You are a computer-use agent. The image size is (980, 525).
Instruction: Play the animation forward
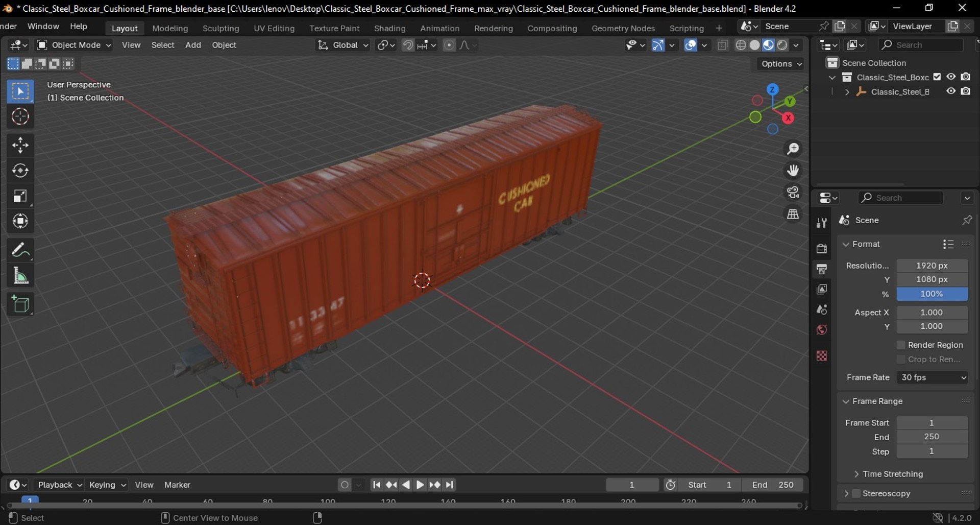click(x=420, y=485)
